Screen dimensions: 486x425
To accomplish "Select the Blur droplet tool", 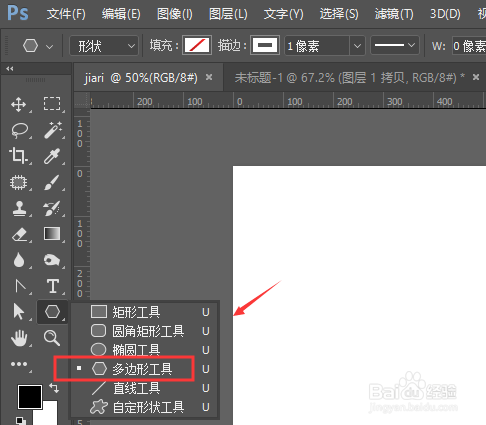I will pos(19,260).
